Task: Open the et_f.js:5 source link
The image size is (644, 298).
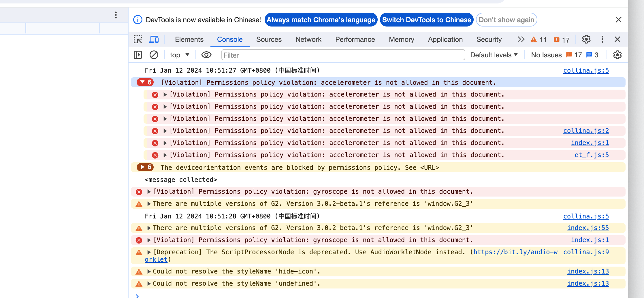Action: click(x=592, y=155)
